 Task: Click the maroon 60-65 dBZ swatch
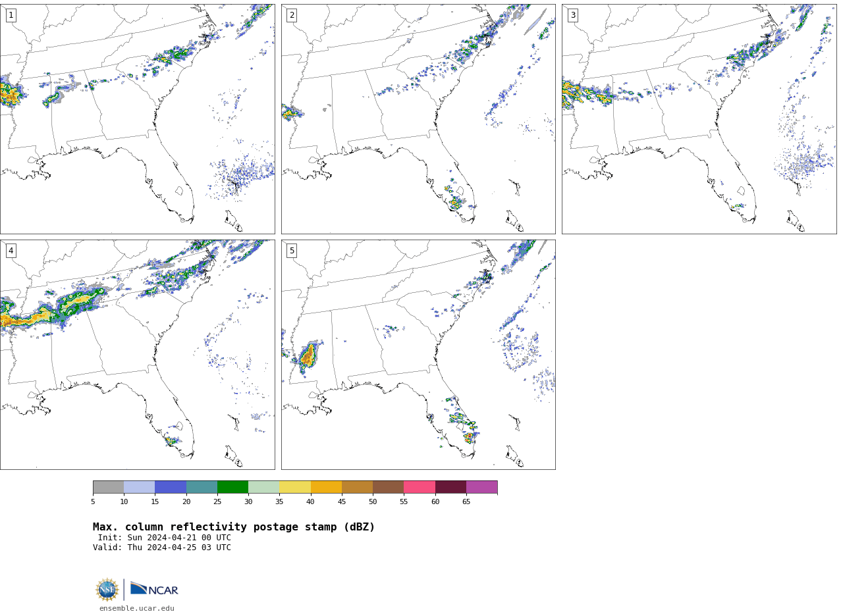pos(450,487)
